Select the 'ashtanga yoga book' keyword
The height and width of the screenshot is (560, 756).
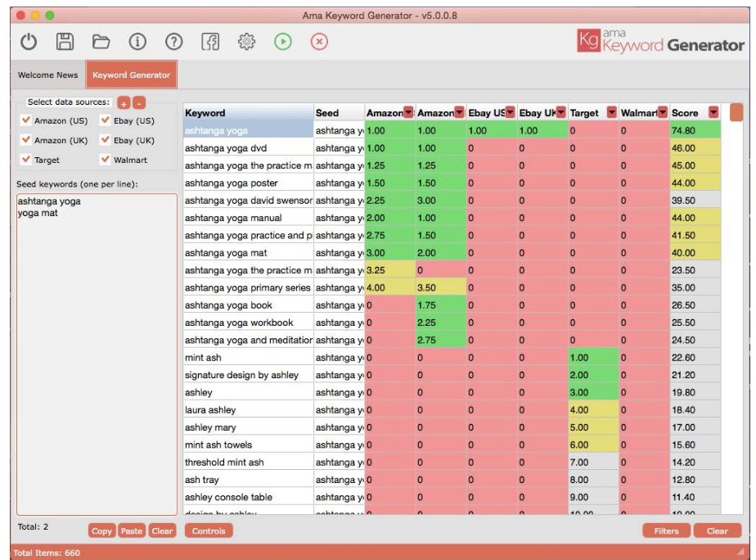[x=248, y=305]
